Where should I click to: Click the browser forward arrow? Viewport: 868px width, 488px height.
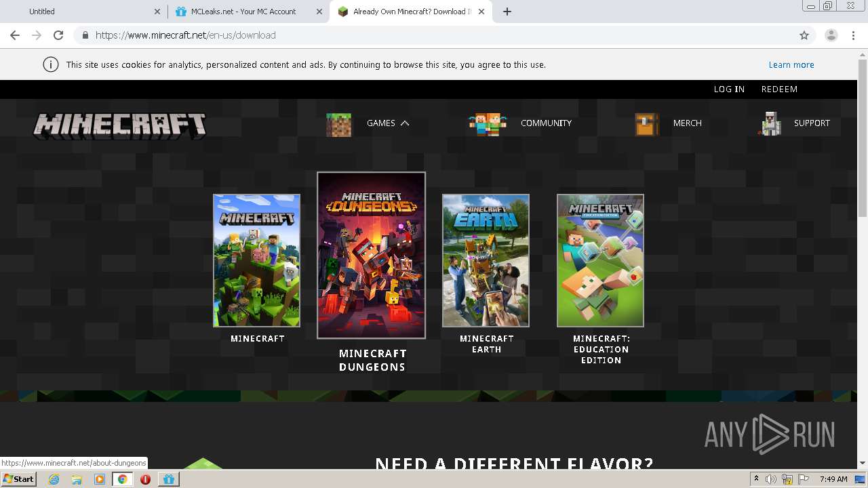click(37, 35)
